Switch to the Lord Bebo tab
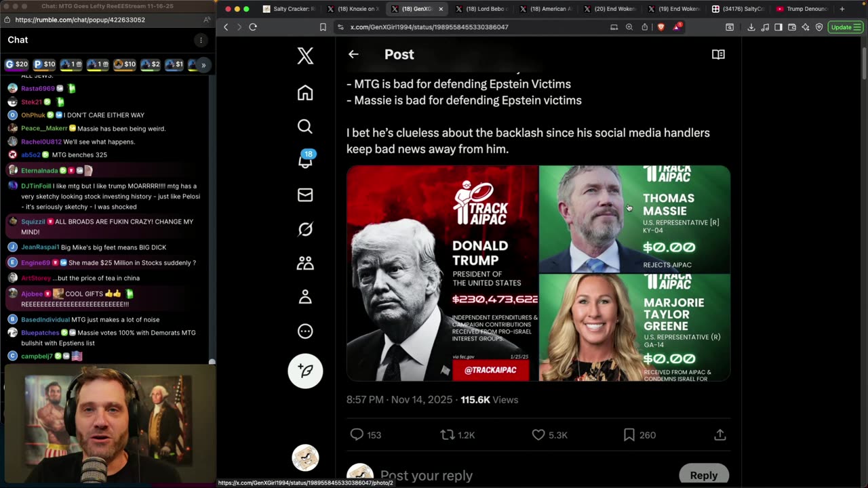The image size is (868, 488). tap(481, 9)
